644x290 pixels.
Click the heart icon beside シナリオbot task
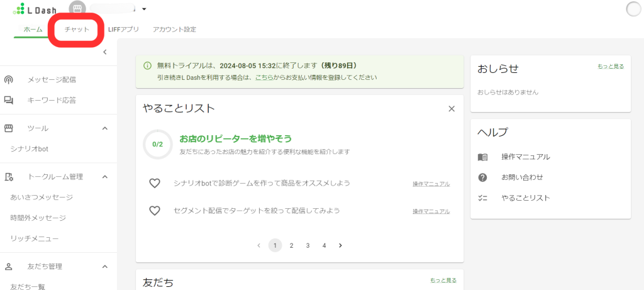tap(155, 183)
